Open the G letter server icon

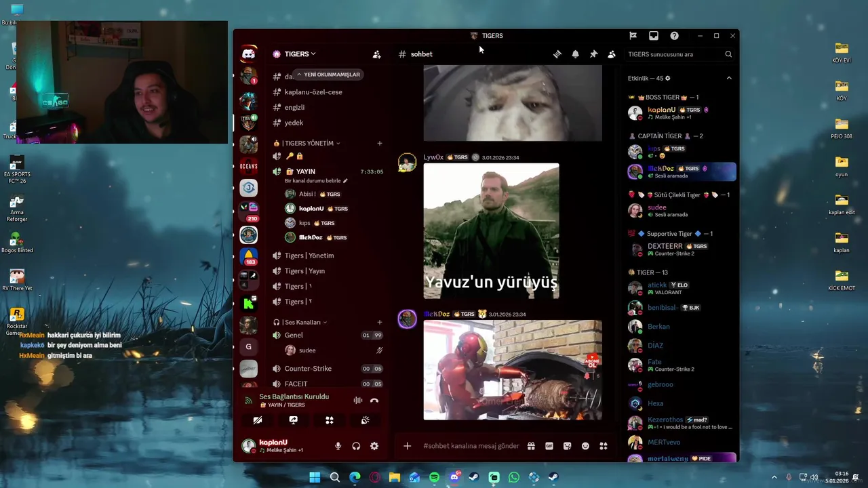pos(249,347)
